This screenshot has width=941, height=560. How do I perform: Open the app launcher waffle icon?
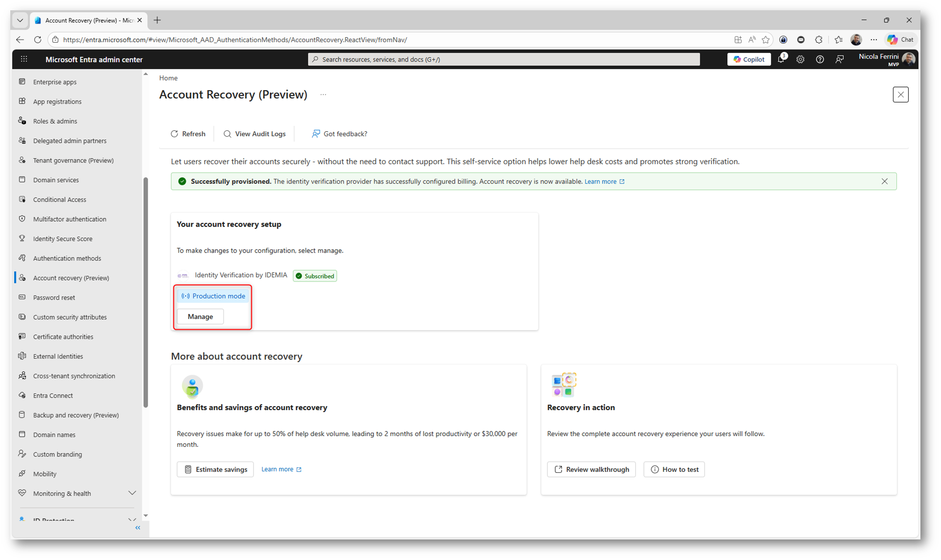(x=24, y=59)
